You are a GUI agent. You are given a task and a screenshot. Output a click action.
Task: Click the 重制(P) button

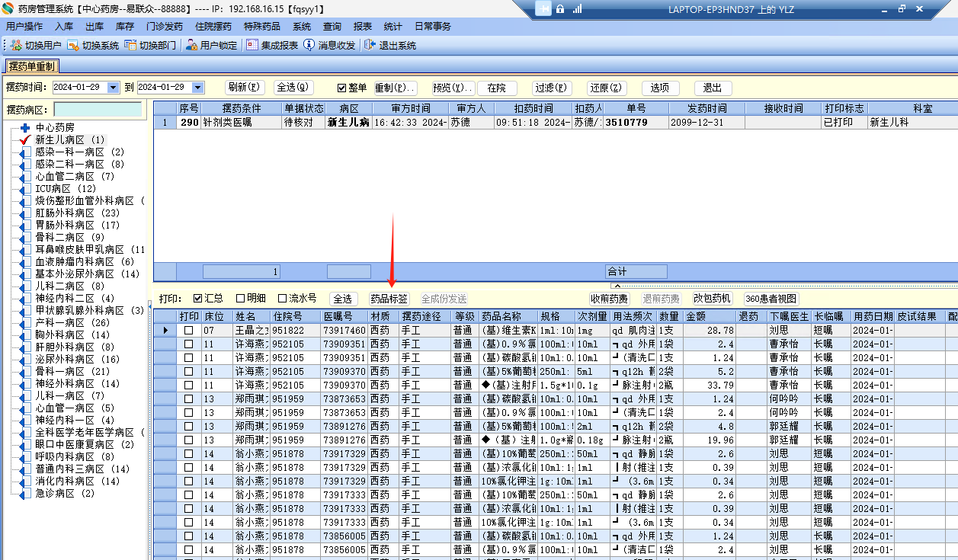(395, 88)
